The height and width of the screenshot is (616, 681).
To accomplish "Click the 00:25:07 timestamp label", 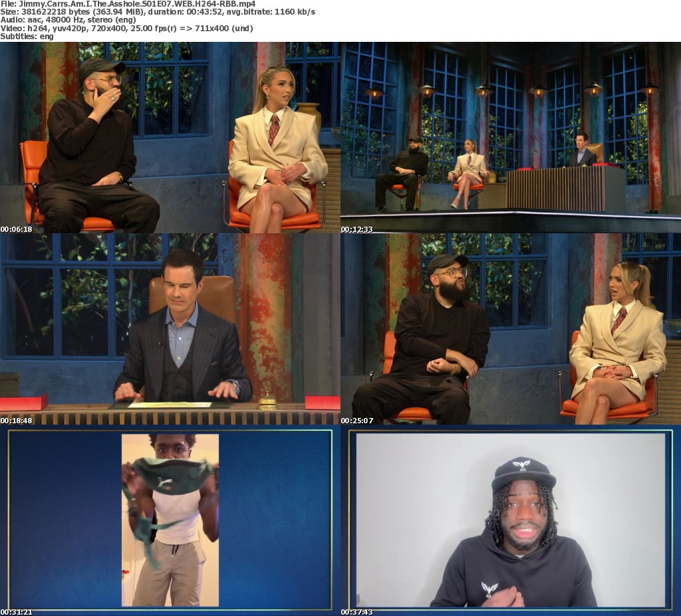I will coord(356,421).
